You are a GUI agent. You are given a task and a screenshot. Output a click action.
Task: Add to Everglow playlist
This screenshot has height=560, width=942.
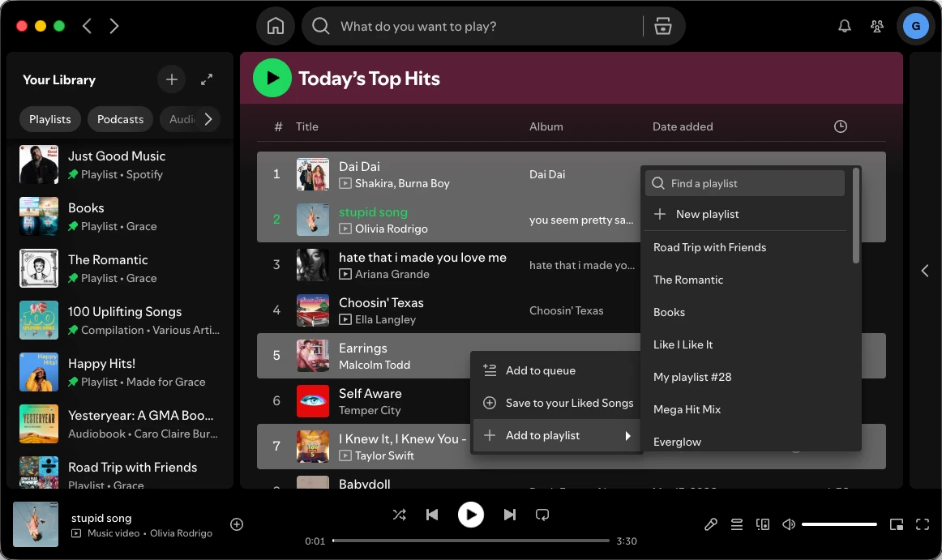pyautogui.click(x=745, y=442)
